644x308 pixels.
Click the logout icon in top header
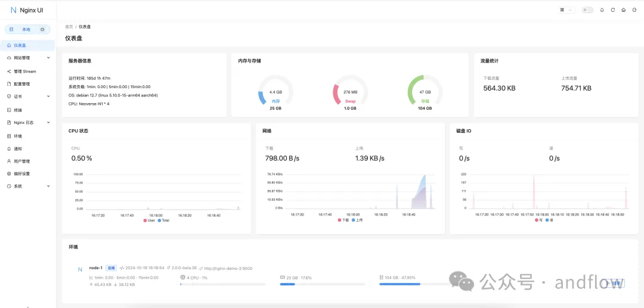coord(634,10)
